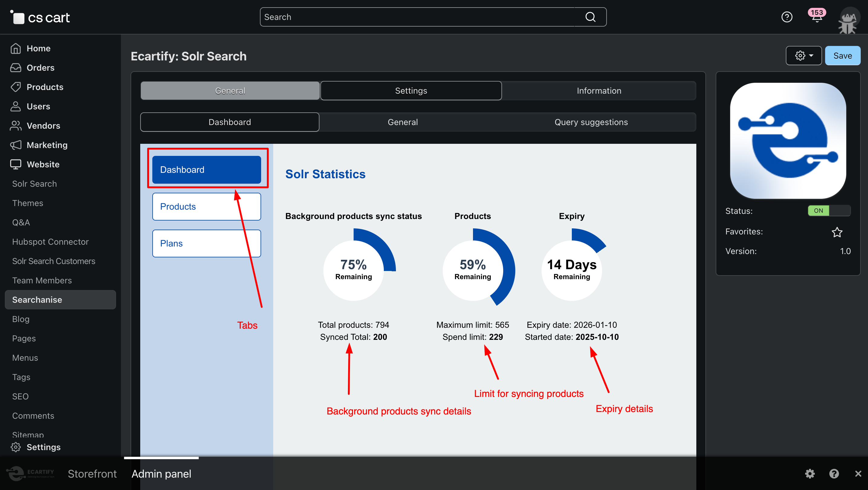The height and width of the screenshot is (490, 868).
Task: Click the favorites star icon
Action: coord(837,232)
